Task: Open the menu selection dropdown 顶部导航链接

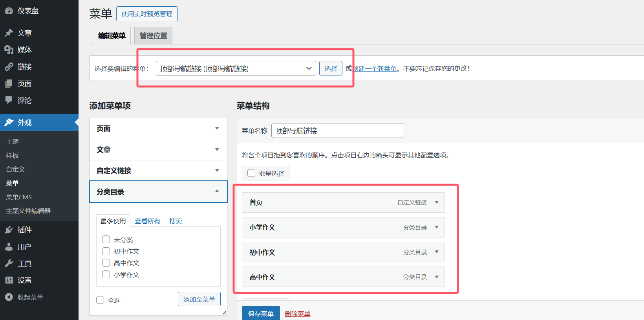Action: pos(236,68)
